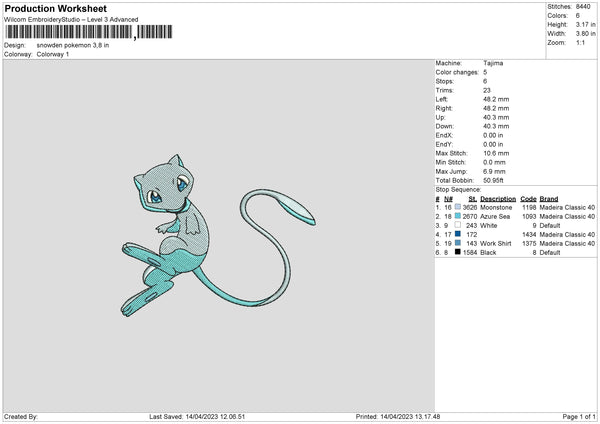
Task: Click the 'Last Saved' timestamp in footer
Action: pyautogui.click(x=197, y=417)
